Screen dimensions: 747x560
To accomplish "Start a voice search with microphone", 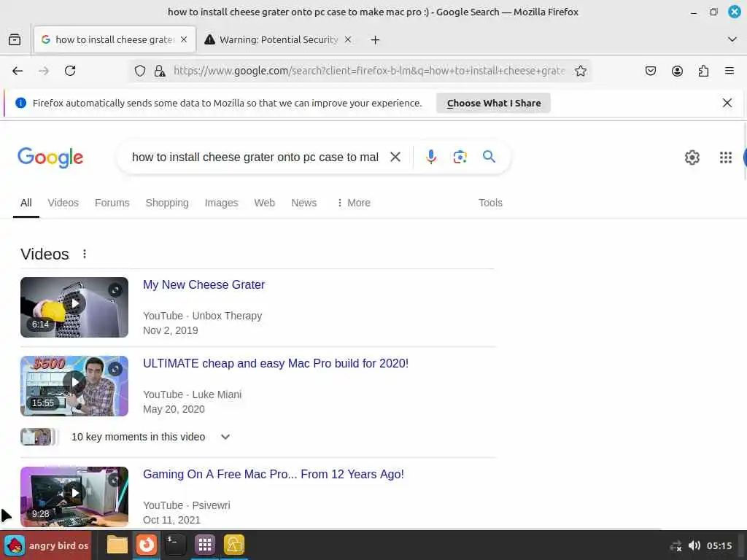I will point(430,157).
